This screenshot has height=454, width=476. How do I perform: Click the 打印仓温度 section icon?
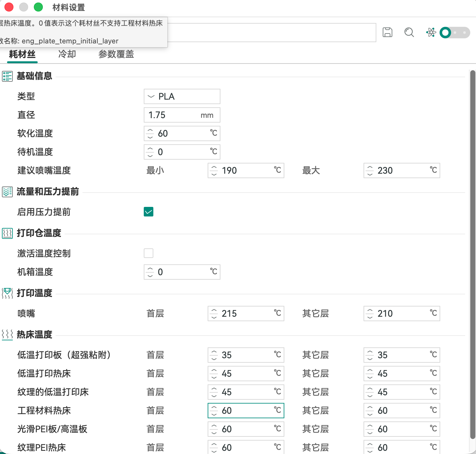pyautogui.click(x=7, y=233)
